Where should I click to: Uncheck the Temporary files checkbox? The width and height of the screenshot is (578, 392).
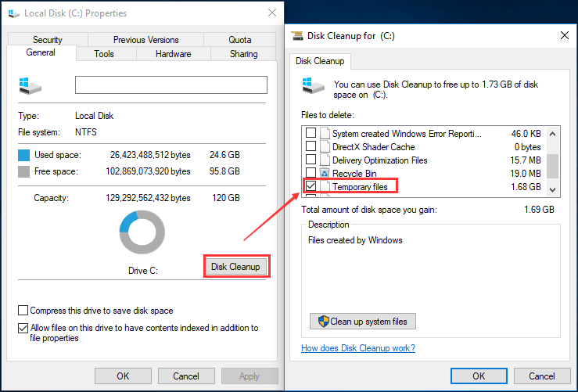[311, 187]
